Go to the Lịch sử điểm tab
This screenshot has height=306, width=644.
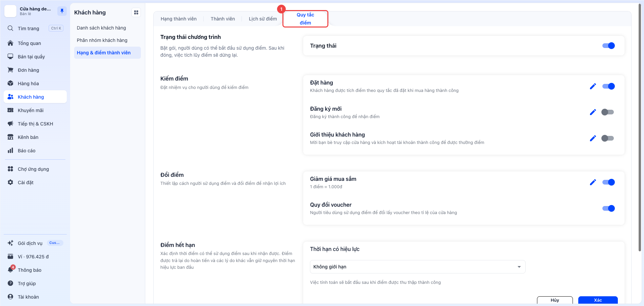pyautogui.click(x=263, y=19)
